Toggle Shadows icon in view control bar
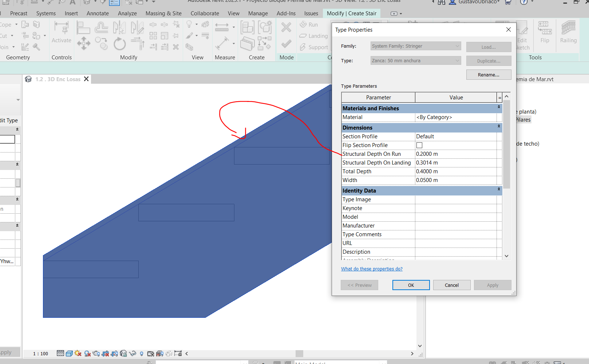This screenshot has width=589, height=364. (87, 353)
